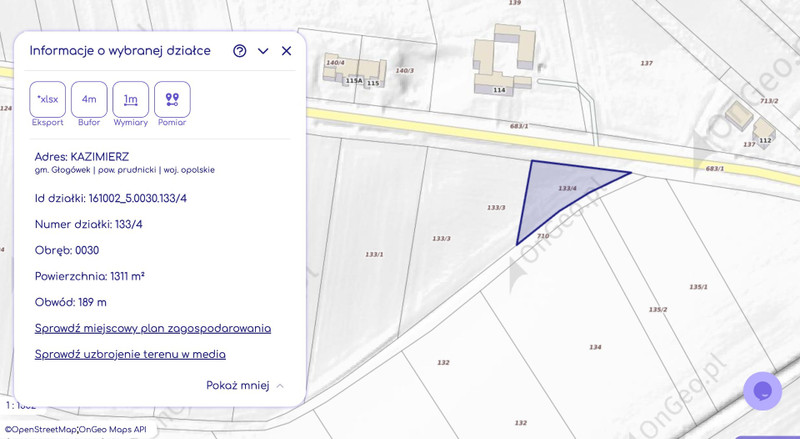Collapse panel with header chevron
The height and width of the screenshot is (439, 800).
coord(263,51)
